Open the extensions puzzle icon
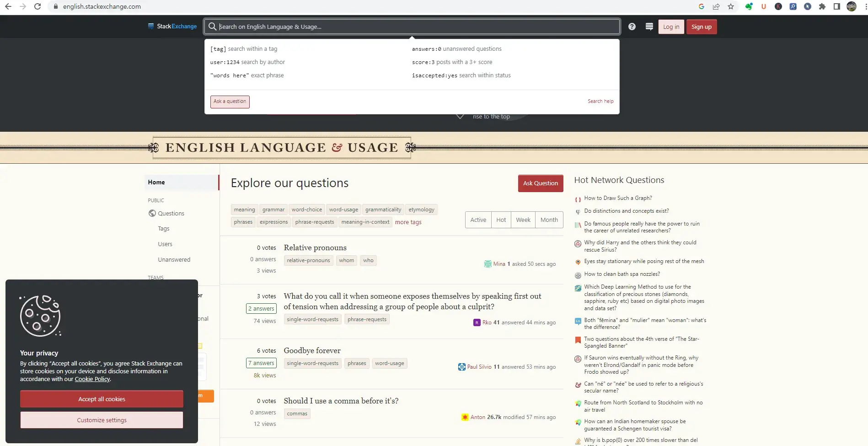This screenshot has height=446, width=868. (x=822, y=6)
